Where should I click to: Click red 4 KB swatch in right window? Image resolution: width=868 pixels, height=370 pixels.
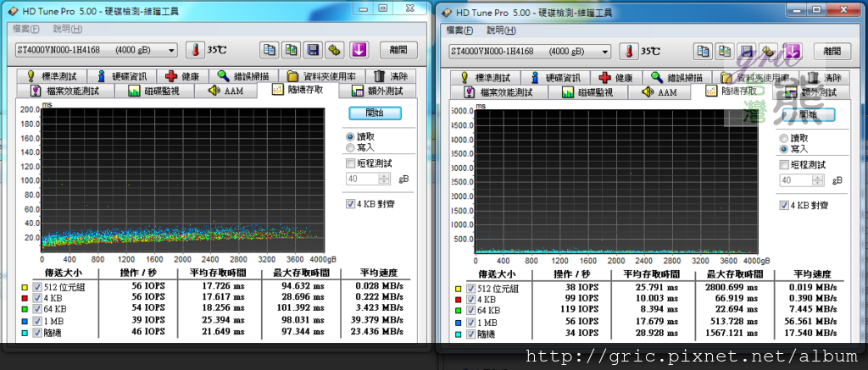(x=459, y=299)
